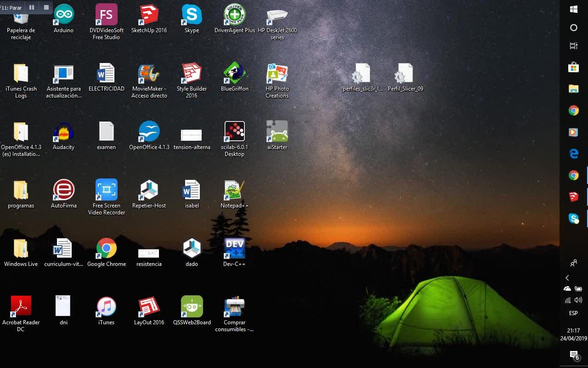The width and height of the screenshot is (588, 368).
Task: Select the programas folder
Action: 21,194
